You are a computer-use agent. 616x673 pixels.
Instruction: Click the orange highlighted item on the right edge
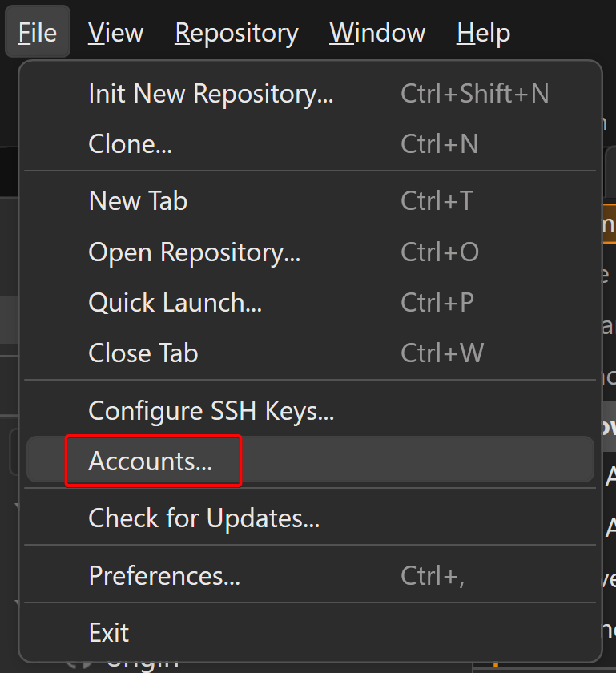pos(610,224)
